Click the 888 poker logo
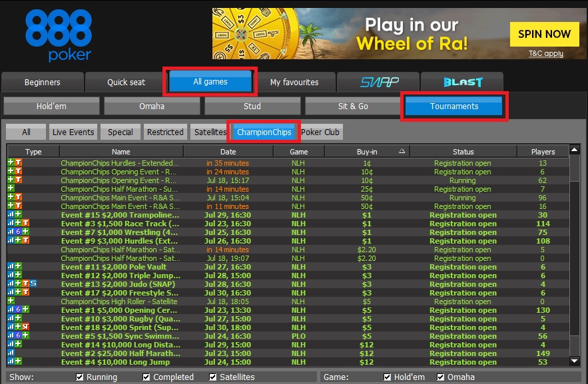The height and width of the screenshot is (384, 588). [59, 35]
